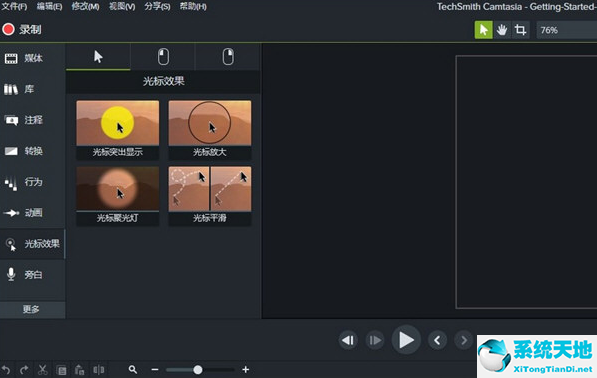Select the 光标平滑 cursor smoothing effect

210,196
